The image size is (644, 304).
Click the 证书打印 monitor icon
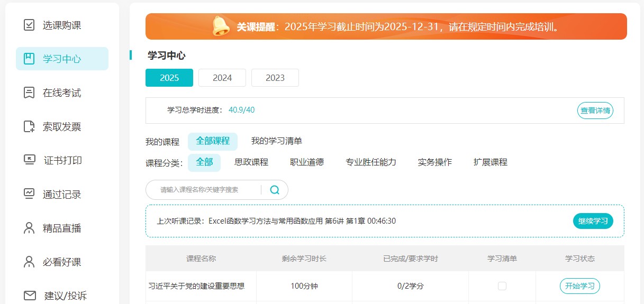pyautogui.click(x=30, y=160)
